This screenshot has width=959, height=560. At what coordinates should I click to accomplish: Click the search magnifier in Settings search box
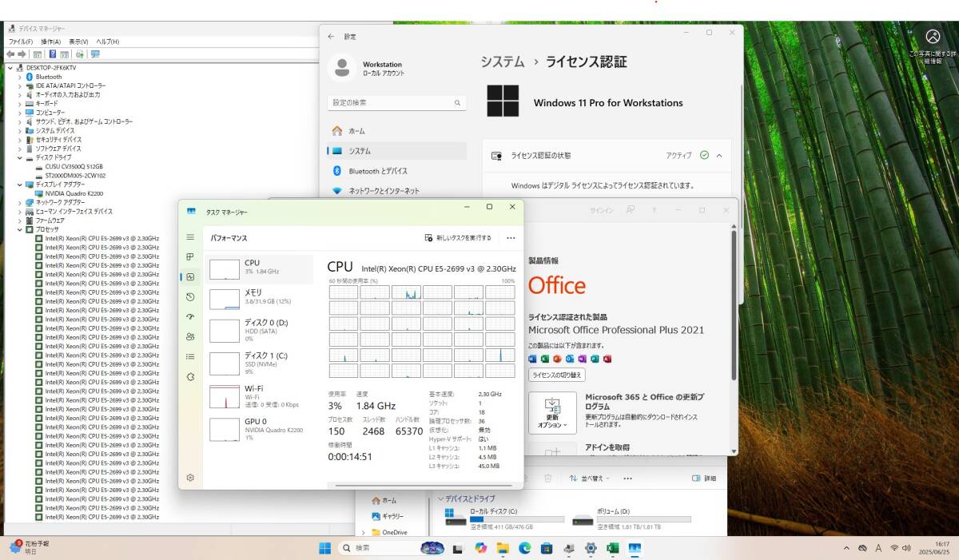[x=458, y=103]
